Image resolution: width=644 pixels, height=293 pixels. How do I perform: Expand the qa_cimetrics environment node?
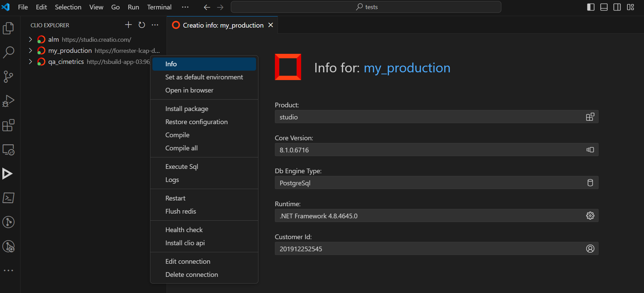click(x=30, y=62)
